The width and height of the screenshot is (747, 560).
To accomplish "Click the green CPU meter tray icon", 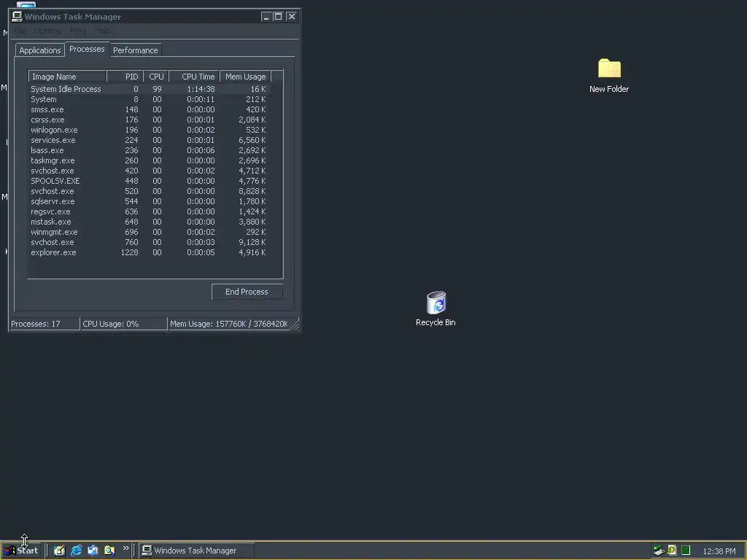I will click(x=686, y=551).
